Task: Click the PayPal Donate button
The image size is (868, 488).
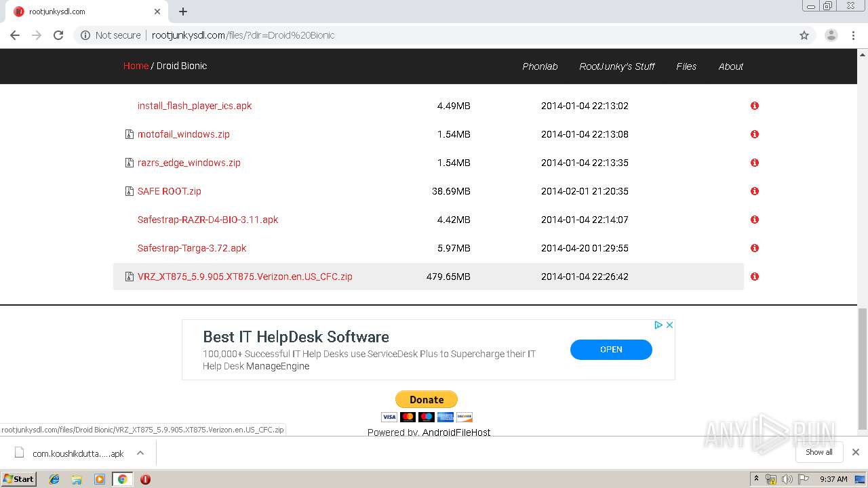Action: [x=427, y=399]
